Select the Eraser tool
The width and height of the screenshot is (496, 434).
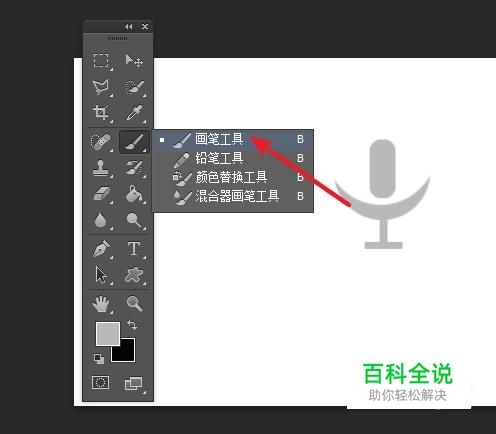[102, 194]
